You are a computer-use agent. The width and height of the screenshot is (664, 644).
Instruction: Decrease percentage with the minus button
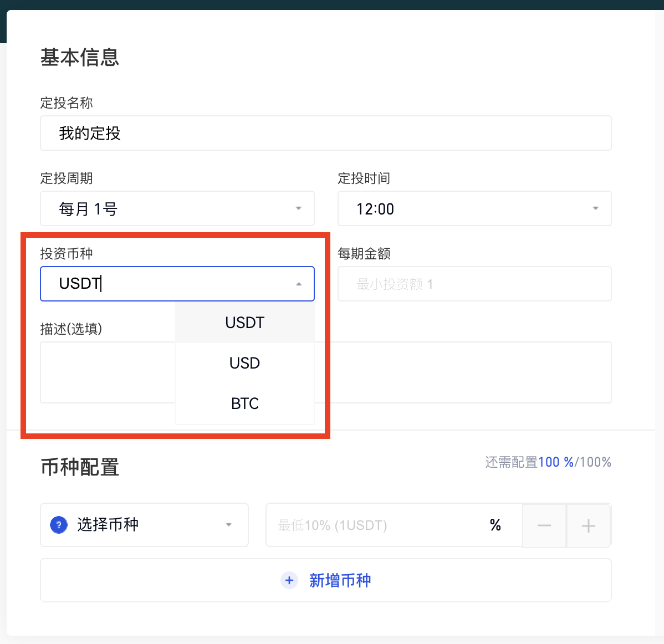[544, 525]
